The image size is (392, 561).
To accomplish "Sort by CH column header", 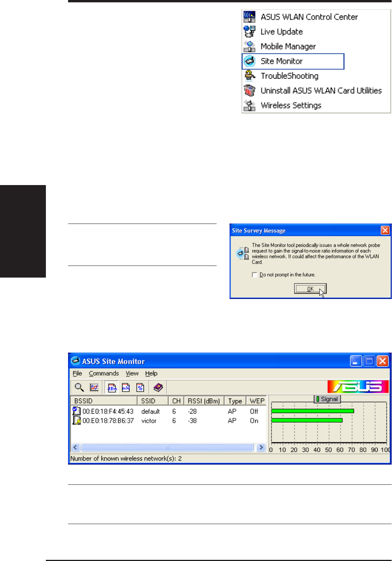I will coord(176,401).
